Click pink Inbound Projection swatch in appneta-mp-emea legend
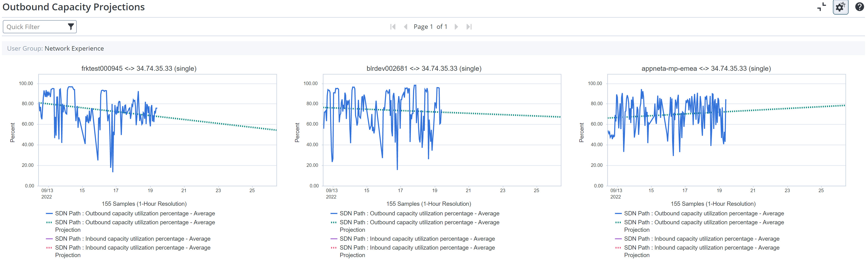868x262 pixels. tap(618, 248)
